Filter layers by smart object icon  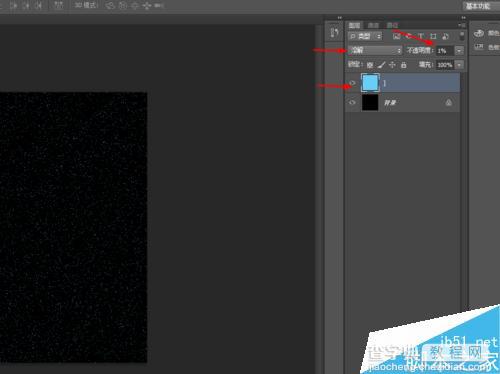(445, 36)
